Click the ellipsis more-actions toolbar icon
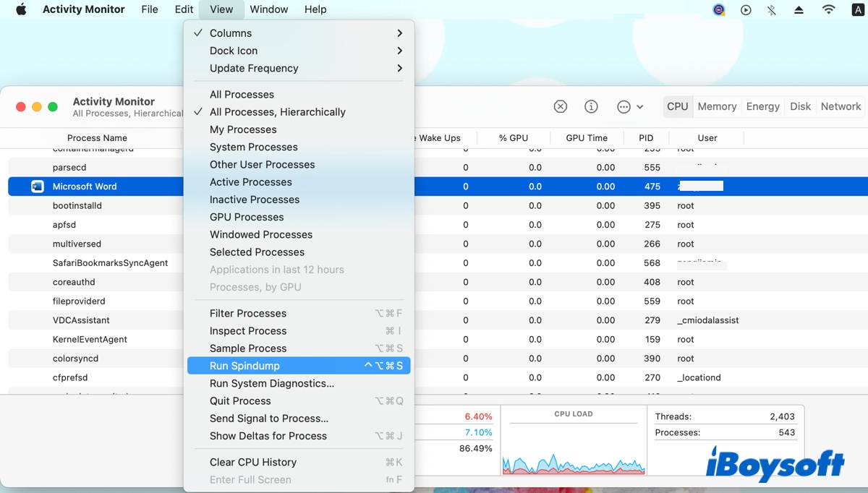 coord(624,106)
